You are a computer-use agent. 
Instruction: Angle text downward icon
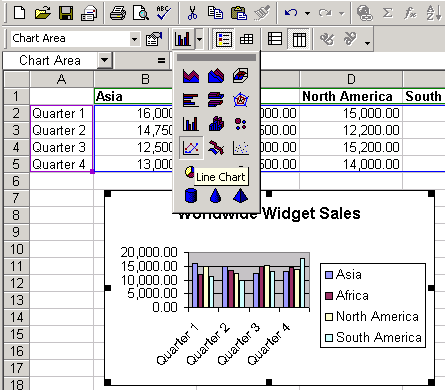click(x=327, y=39)
